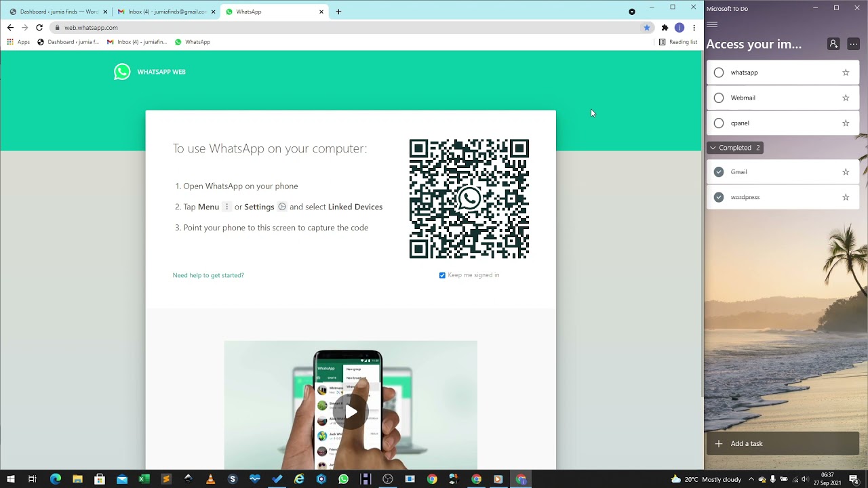This screenshot has width=868, height=488.
Task: Close the Gmail Inbox tab
Action: (x=214, y=12)
